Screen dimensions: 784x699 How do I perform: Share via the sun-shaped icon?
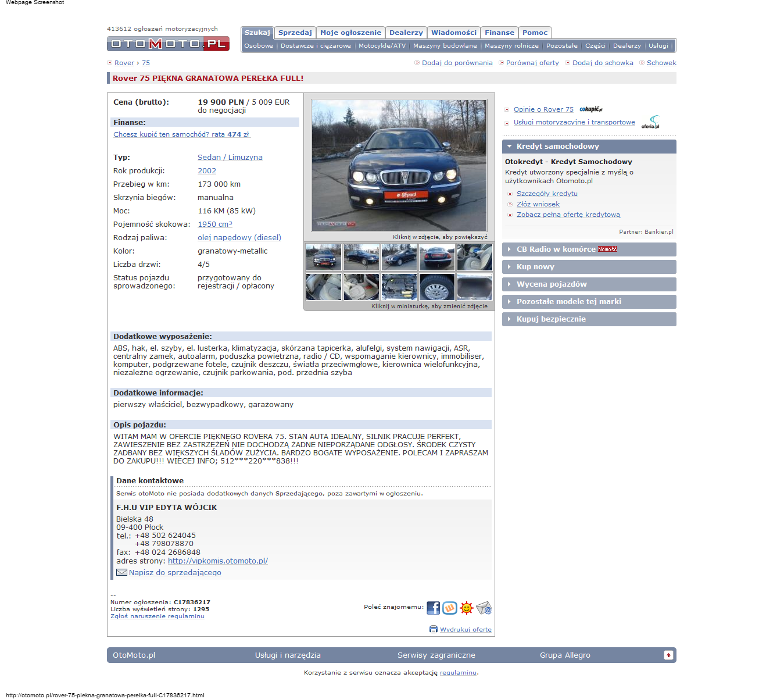point(466,608)
